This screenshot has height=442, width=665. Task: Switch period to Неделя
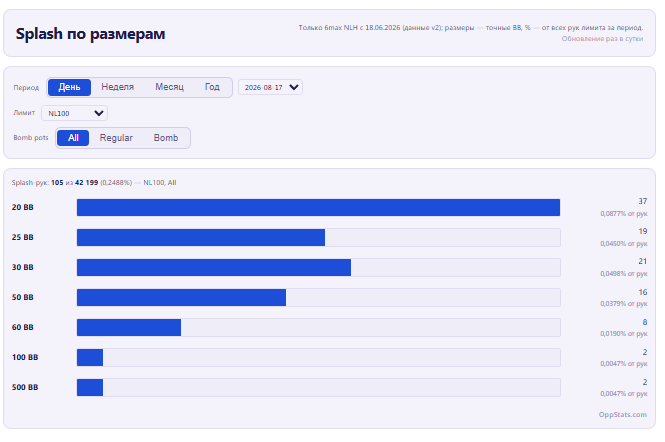tap(117, 87)
